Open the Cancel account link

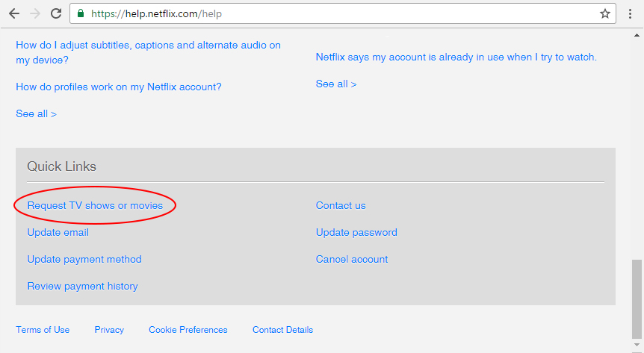pyautogui.click(x=352, y=260)
